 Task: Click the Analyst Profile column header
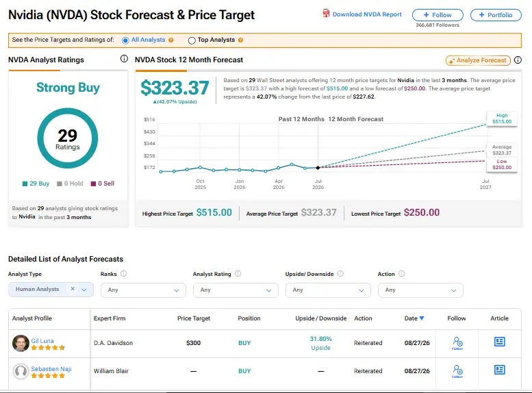[x=32, y=318]
